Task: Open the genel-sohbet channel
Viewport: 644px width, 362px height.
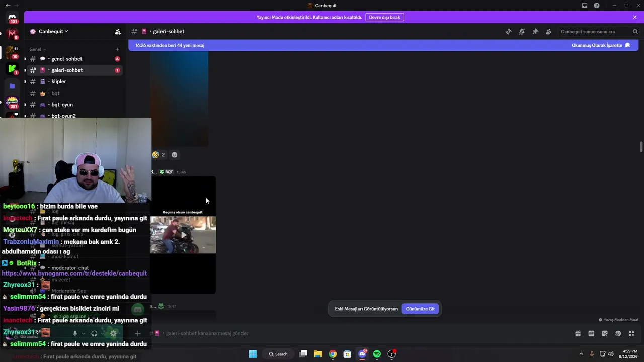Action: pos(73,59)
